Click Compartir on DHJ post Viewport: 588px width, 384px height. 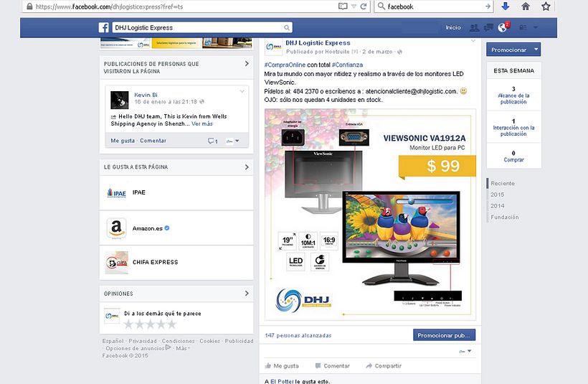point(384,365)
